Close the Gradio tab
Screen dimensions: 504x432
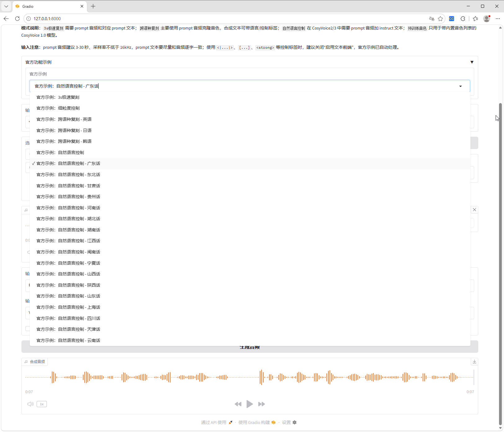coord(82,6)
